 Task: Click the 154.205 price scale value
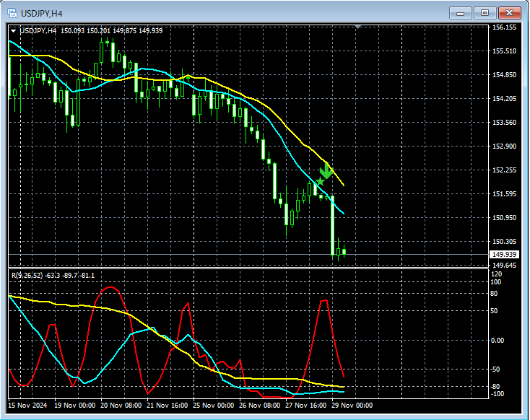click(504, 99)
